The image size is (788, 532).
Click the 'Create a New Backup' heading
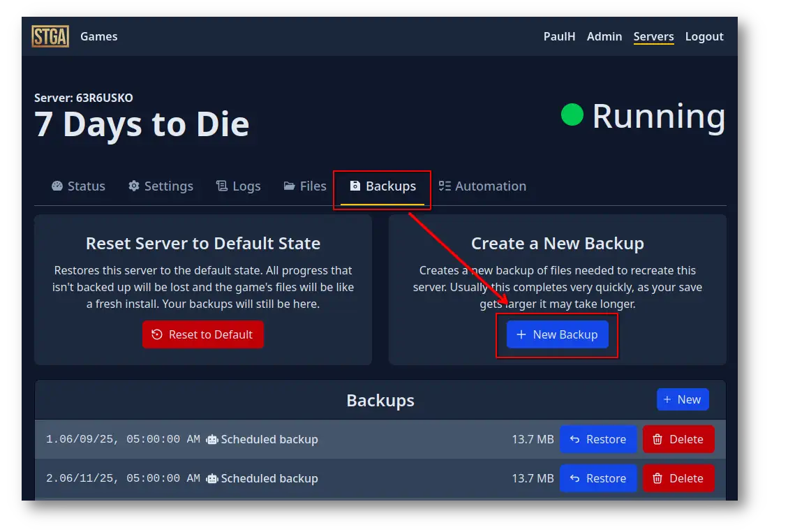tap(558, 244)
